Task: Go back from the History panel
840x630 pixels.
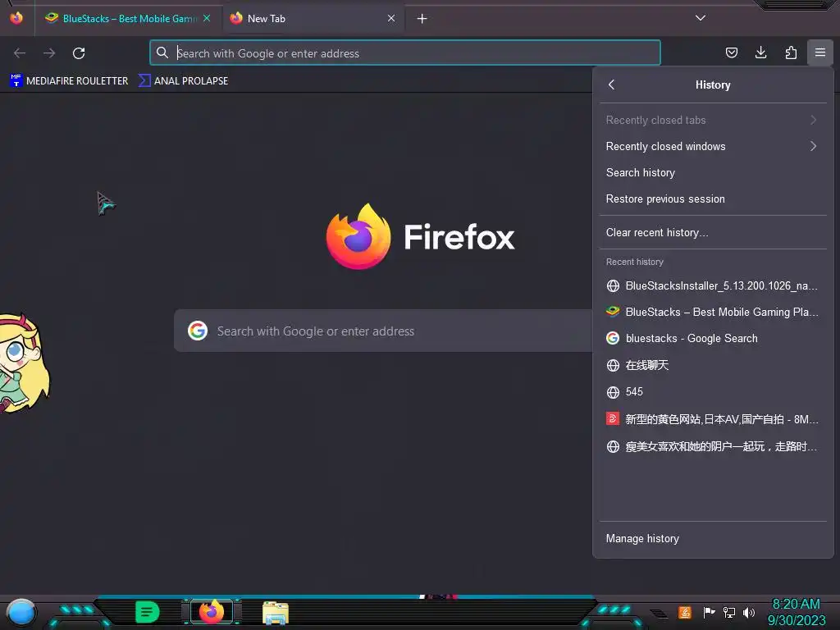Action: click(612, 84)
